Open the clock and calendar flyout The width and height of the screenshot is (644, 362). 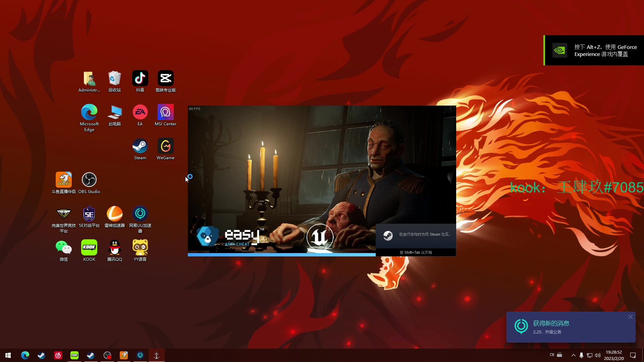tap(614, 355)
